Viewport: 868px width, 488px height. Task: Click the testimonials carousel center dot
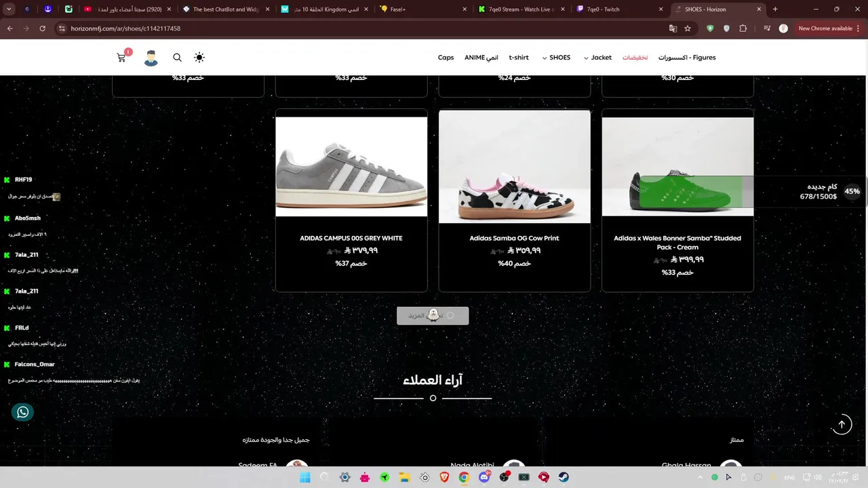[433, 399]
